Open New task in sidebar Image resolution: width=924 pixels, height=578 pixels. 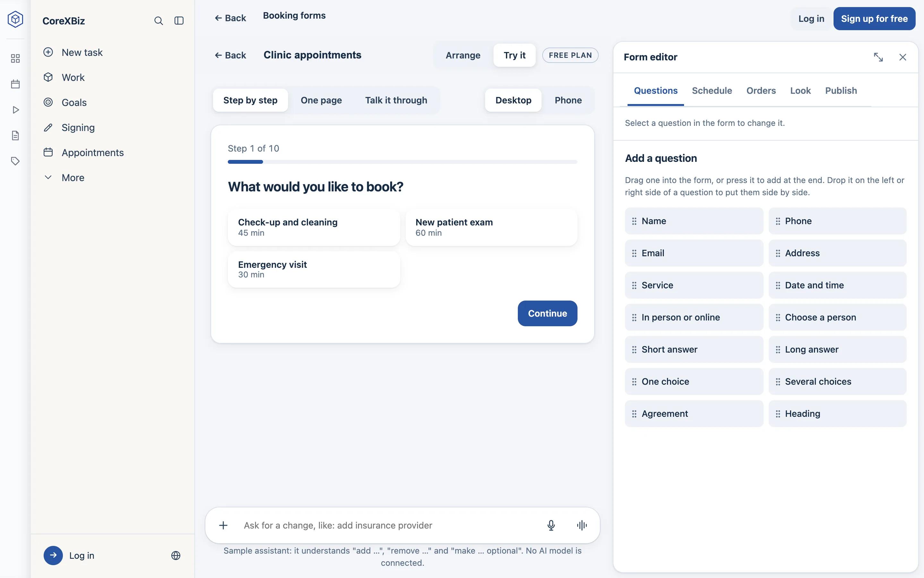click(113, 52)
